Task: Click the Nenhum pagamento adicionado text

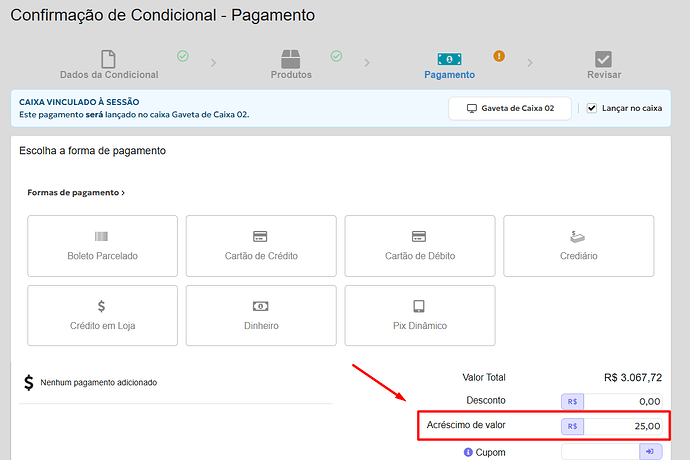Action: (99, 383)
